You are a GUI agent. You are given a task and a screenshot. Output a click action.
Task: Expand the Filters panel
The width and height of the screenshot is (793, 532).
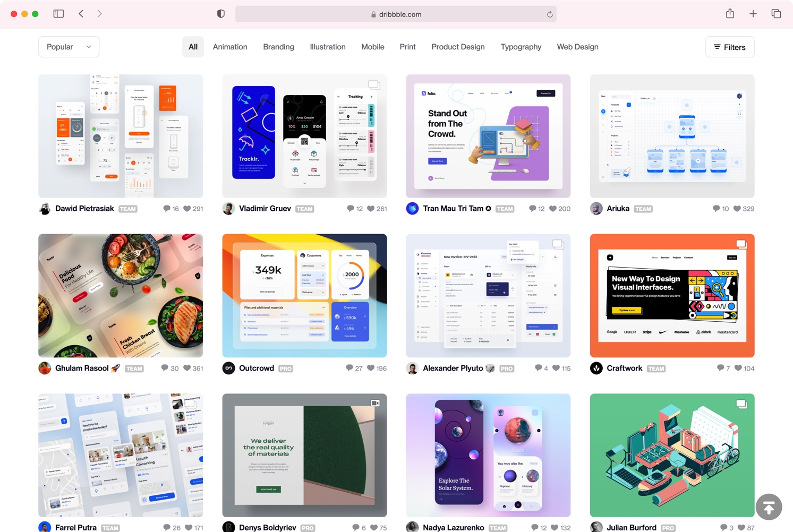coord(729,47)
